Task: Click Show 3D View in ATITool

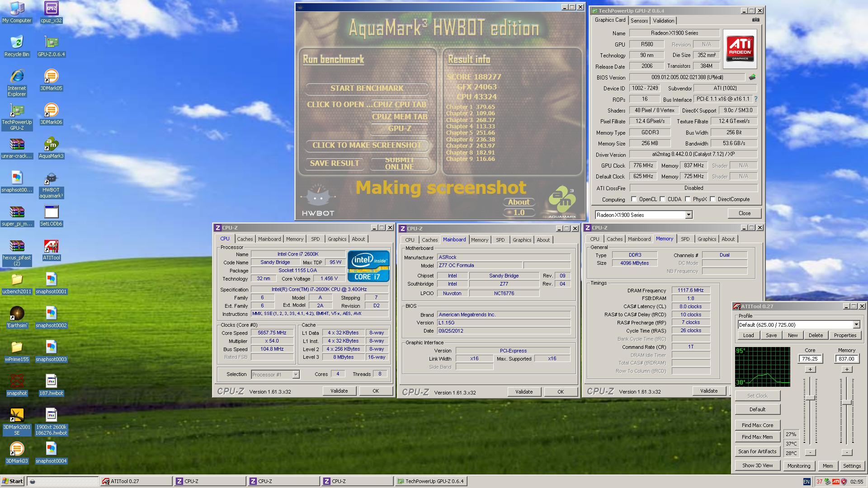Action: pos(757,465)
